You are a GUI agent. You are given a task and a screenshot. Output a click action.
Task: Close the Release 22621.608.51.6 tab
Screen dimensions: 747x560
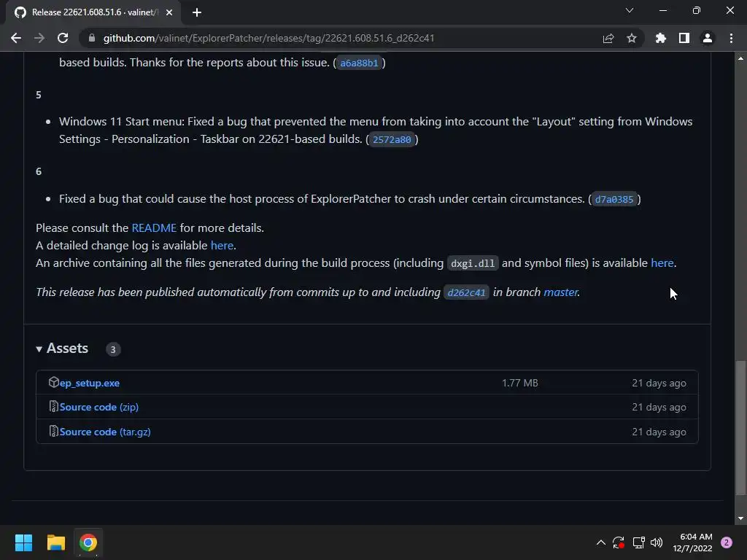(169, 12)
